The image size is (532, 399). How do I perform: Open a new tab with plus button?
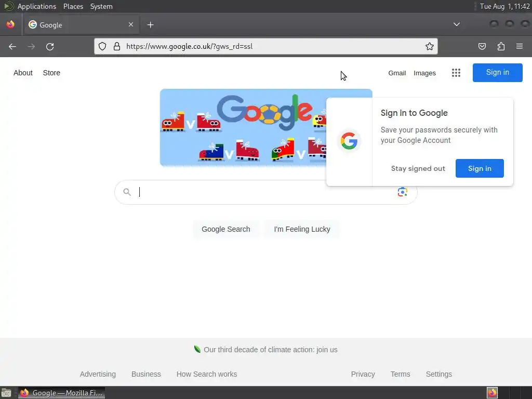coord(150,25)
